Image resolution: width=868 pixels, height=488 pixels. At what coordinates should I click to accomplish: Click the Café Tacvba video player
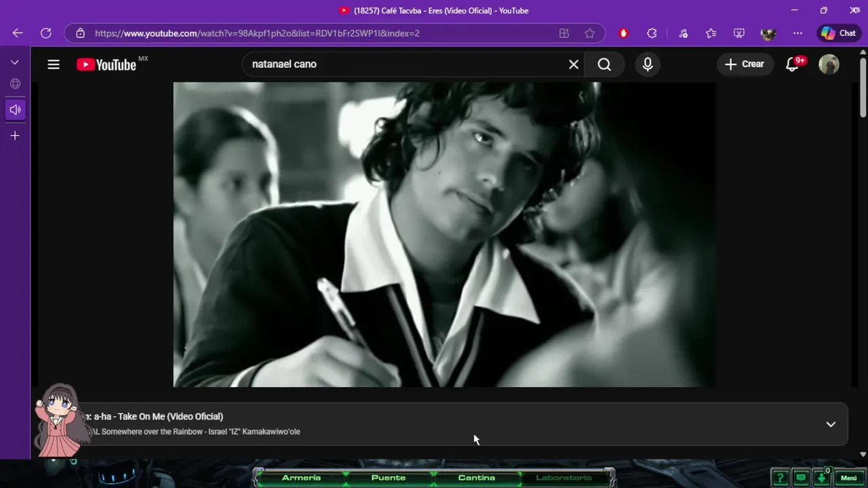click(444, 235)
